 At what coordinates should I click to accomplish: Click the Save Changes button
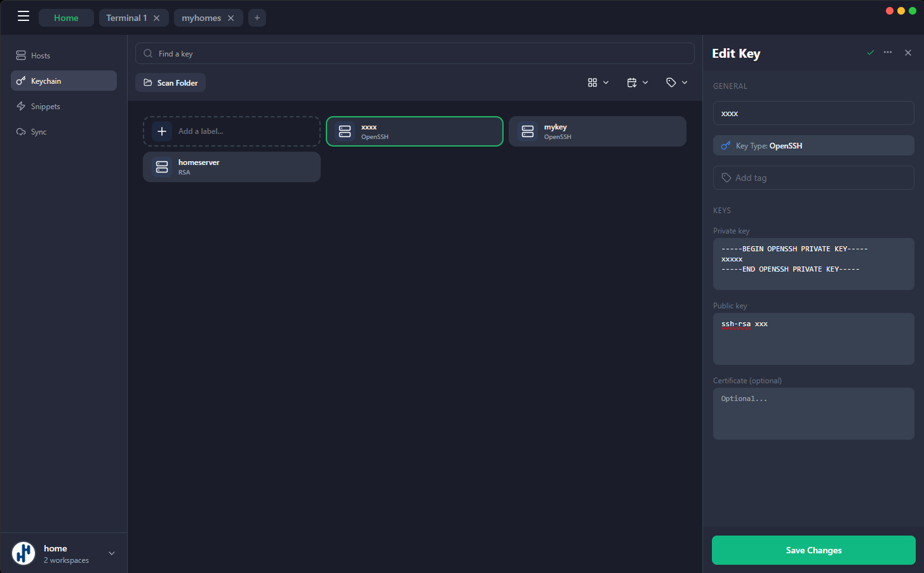click(x=814, y=550)
